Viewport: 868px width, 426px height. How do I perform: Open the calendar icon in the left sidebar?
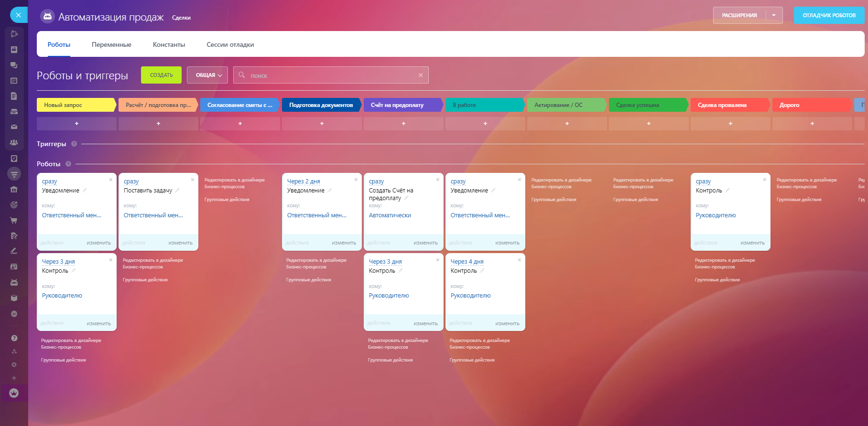[14, 81]
